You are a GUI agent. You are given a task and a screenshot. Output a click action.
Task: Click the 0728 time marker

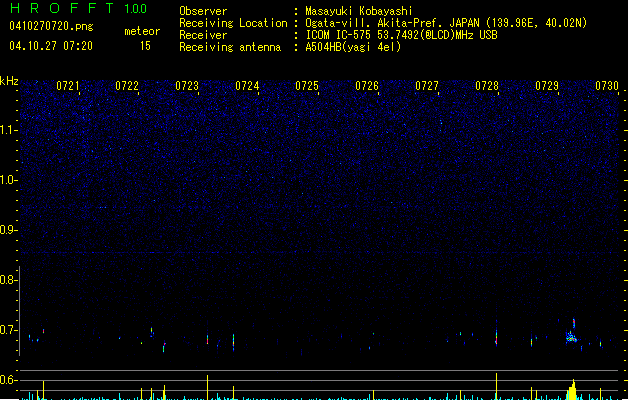coord(487,86)
